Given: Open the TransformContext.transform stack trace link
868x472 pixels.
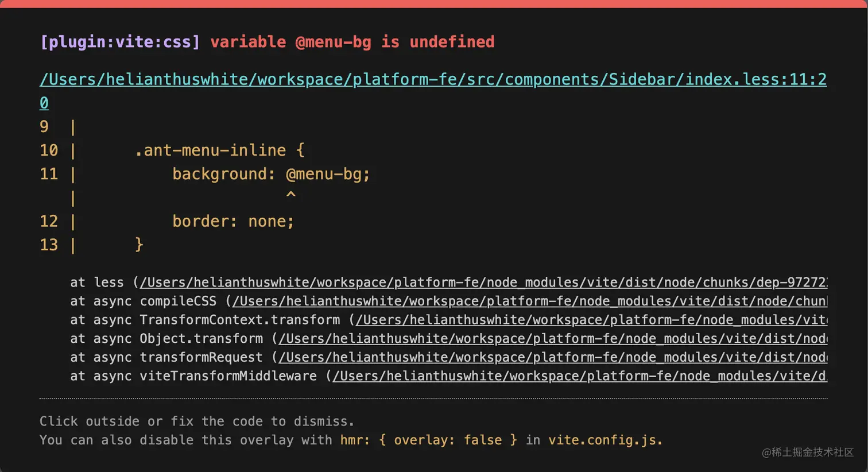Looking at the screenshot, I should [591, 320].
